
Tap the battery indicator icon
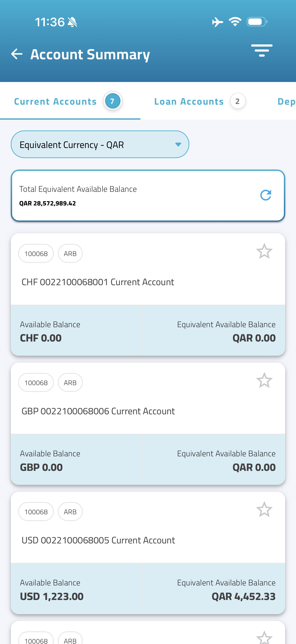[x=257, y=22]
